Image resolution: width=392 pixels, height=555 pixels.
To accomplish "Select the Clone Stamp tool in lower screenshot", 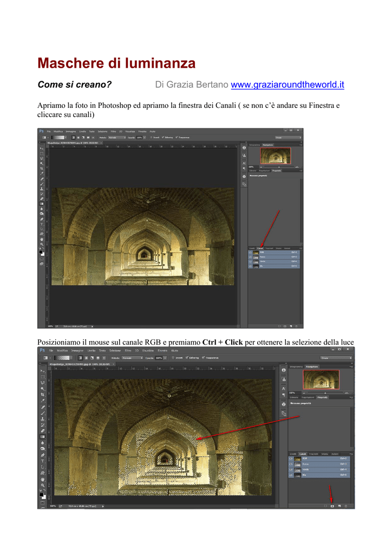I will tap(43, 419).
